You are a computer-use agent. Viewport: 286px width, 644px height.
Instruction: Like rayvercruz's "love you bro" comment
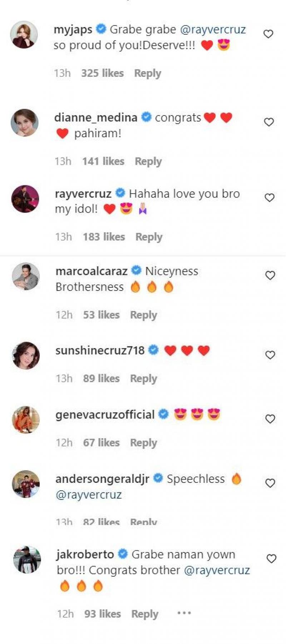pos(270,198)
